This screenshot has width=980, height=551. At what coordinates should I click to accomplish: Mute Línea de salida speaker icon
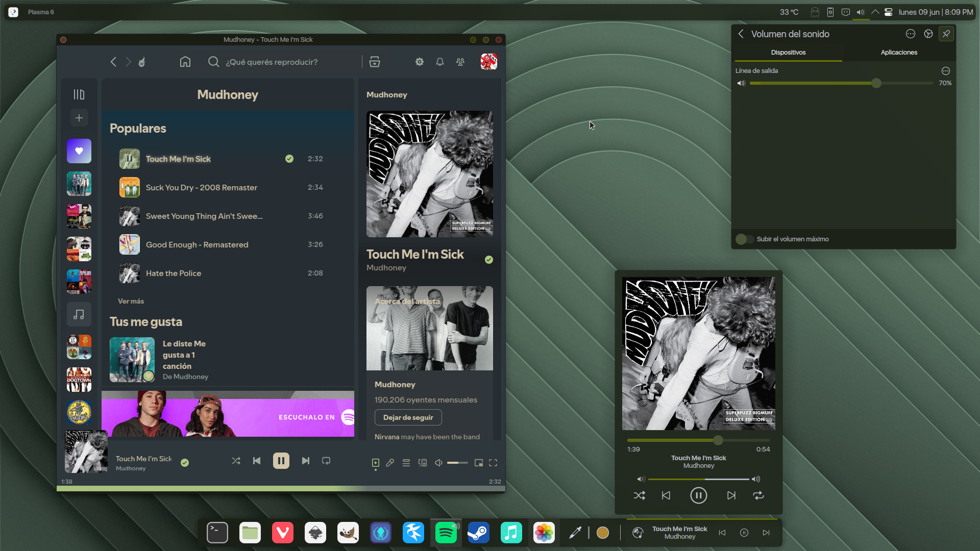click(741, 83)
